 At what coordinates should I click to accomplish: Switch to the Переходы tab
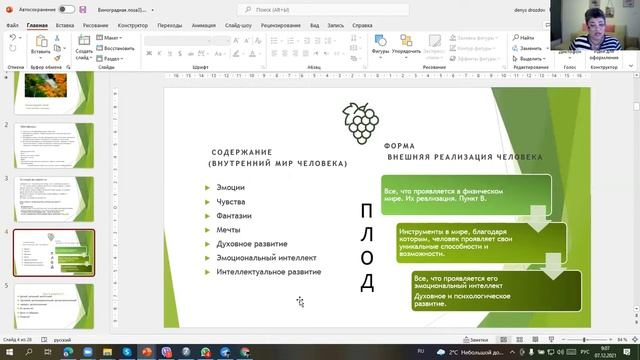click(x=170, y=25)
